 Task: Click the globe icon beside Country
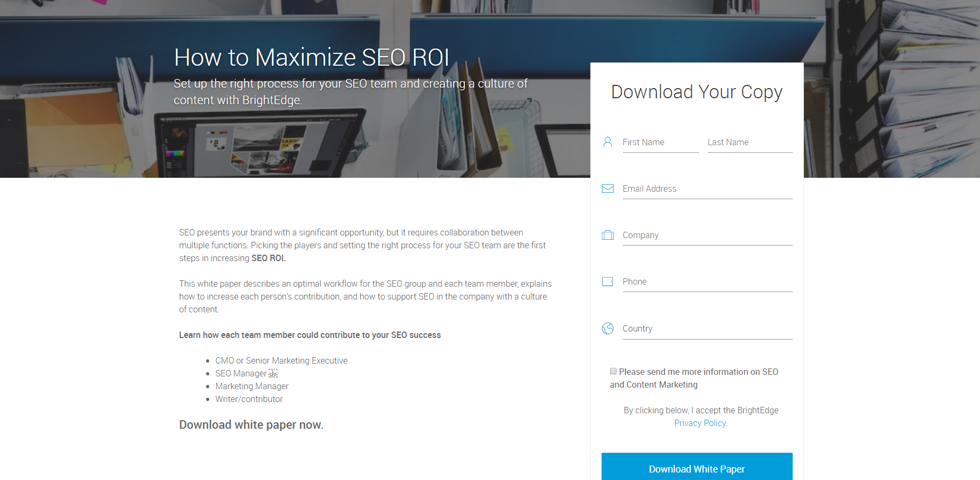coord(607,328)
